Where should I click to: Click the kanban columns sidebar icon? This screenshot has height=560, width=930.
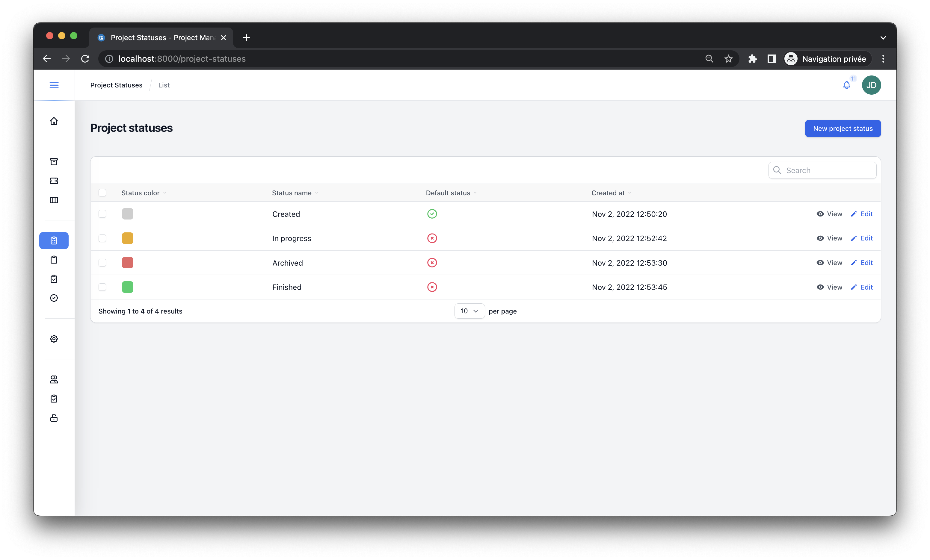pos(54,200)
